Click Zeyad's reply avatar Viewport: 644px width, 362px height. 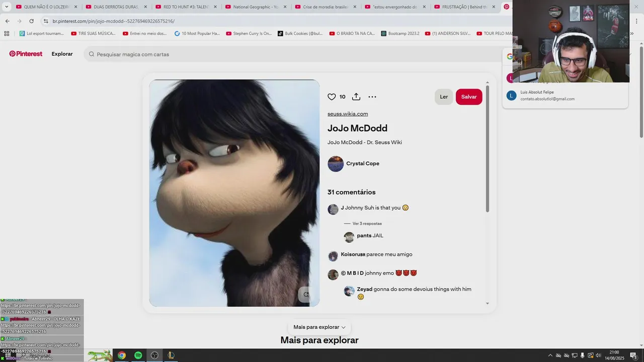(x=349, y=291)
